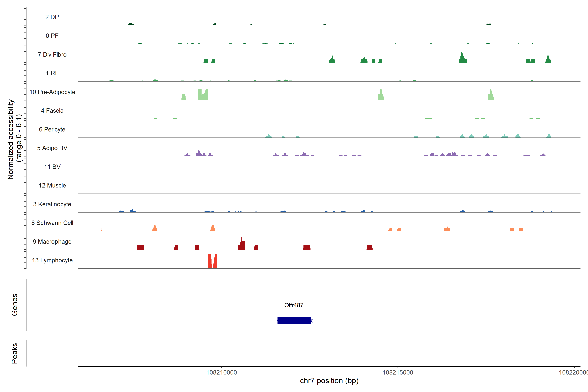The image size is (588, 392).
Task: Select the 3 Keratinocyte track label
Action: point(52,204)
